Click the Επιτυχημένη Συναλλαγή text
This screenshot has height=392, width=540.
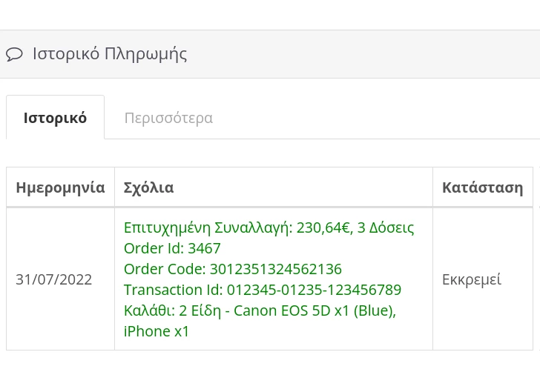(208, 227)
